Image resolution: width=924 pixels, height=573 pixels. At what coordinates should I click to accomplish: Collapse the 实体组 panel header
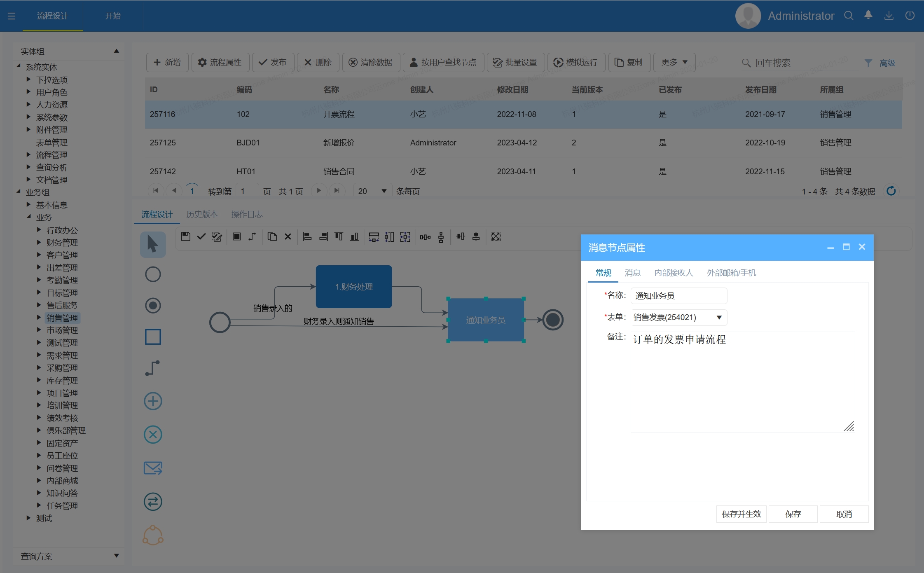pyautogui.click(x=116, y=51)
